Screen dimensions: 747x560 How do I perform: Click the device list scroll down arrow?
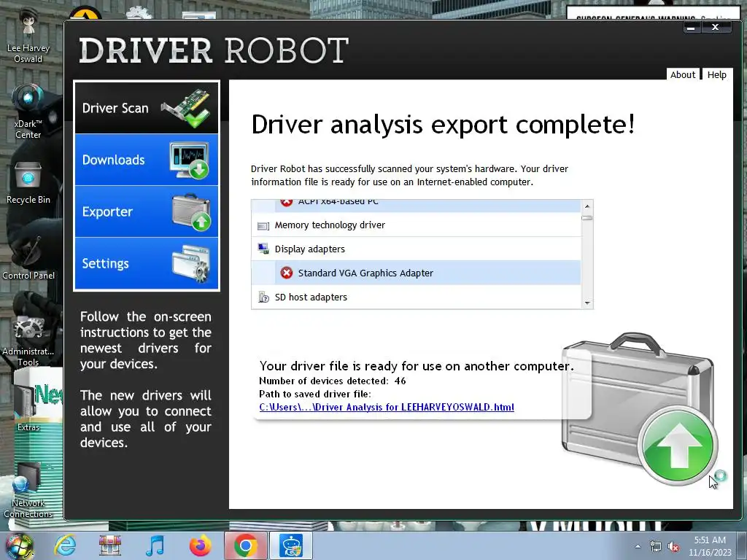point(587,303)
